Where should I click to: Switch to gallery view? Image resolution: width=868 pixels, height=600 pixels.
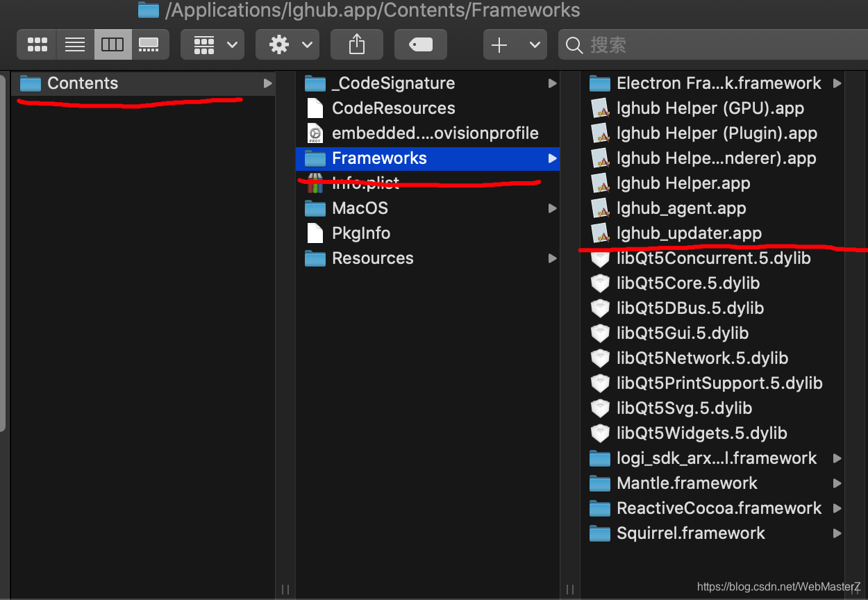(149, 45)
